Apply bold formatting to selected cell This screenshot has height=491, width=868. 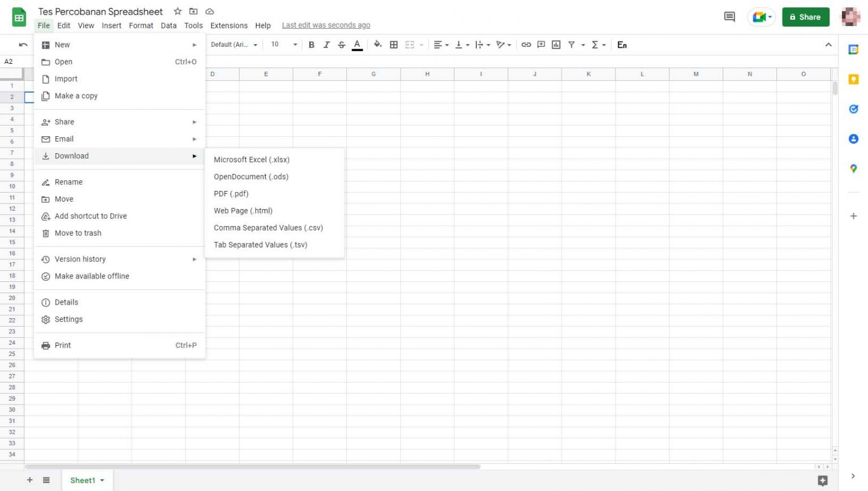(x=311, y=44)
